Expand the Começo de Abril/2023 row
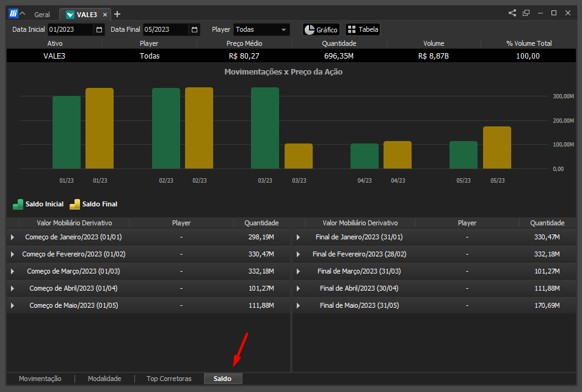This screenshot has height=392, width=582. coord(12,288)
